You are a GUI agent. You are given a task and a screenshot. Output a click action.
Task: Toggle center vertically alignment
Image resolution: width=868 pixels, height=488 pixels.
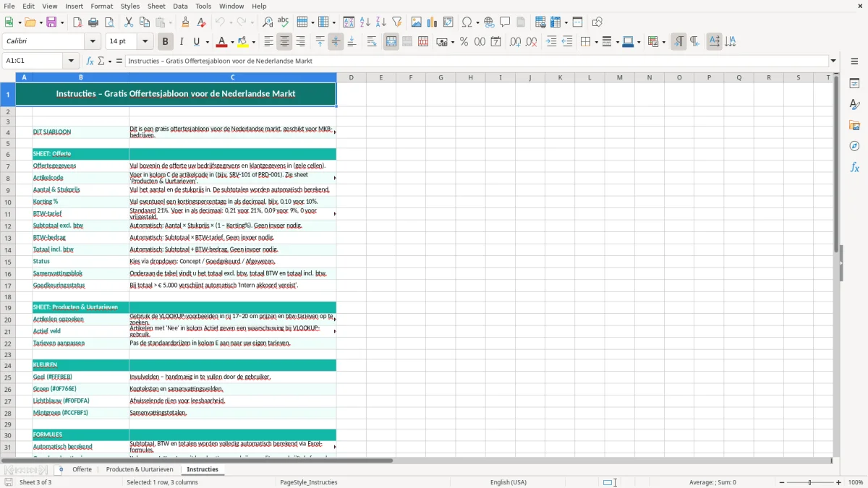[336, 42]
